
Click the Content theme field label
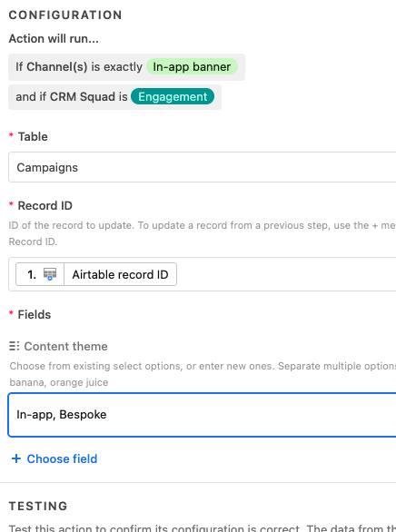click(65, 346)
